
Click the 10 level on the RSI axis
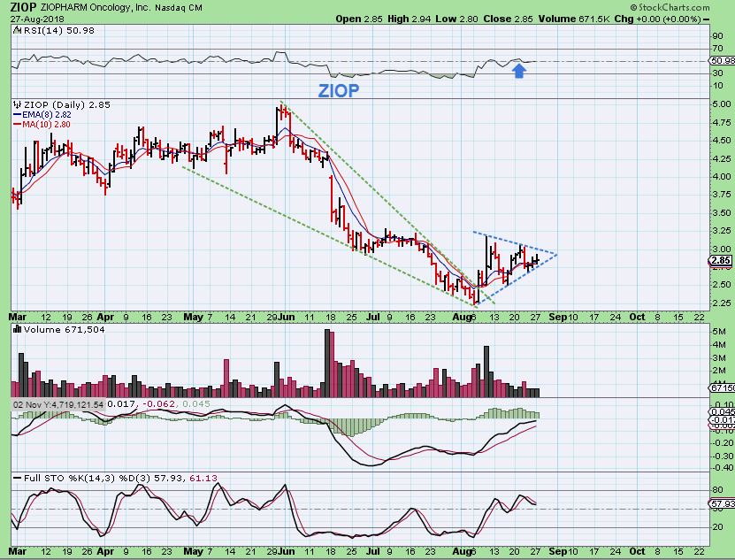(717, 86)
